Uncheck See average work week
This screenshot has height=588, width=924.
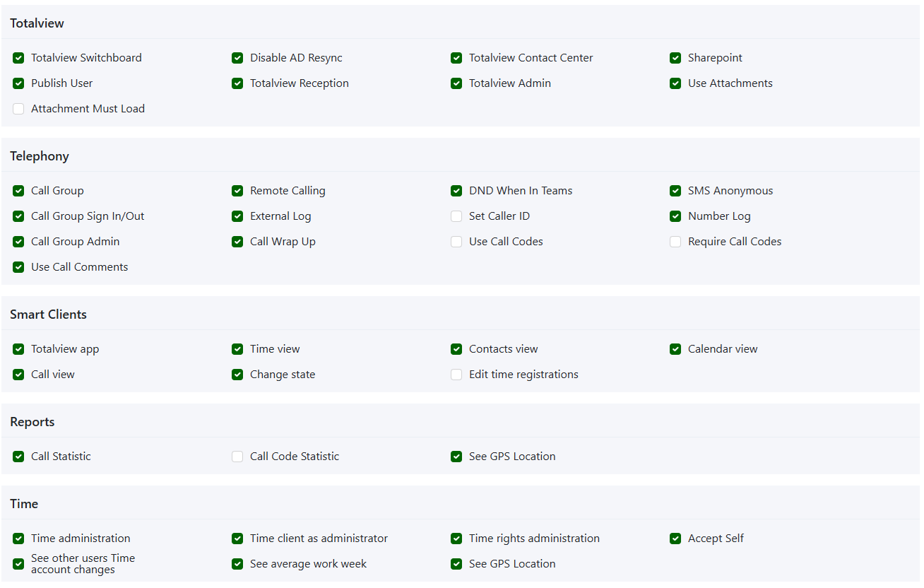click(237, 564)
